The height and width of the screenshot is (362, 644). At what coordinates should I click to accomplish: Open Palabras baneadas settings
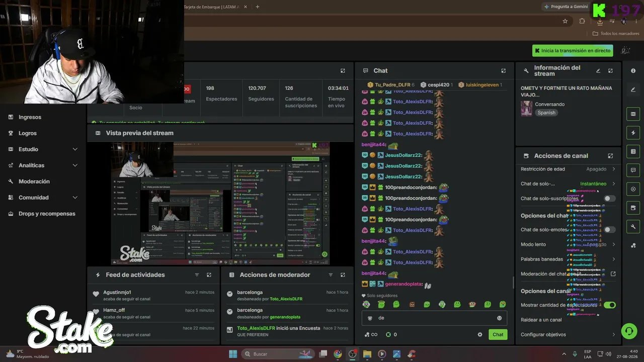pyautogui.click(x=568, y=259)
